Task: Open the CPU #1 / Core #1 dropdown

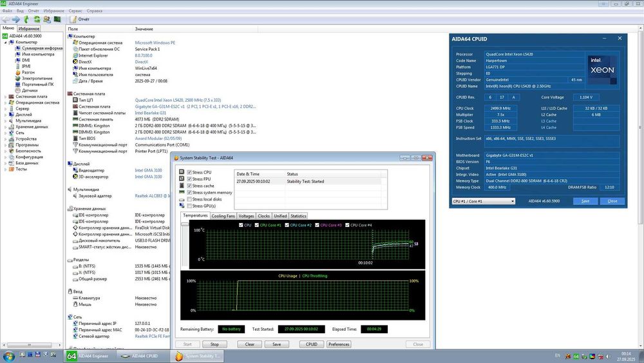Action: click(x=483, y=201)
